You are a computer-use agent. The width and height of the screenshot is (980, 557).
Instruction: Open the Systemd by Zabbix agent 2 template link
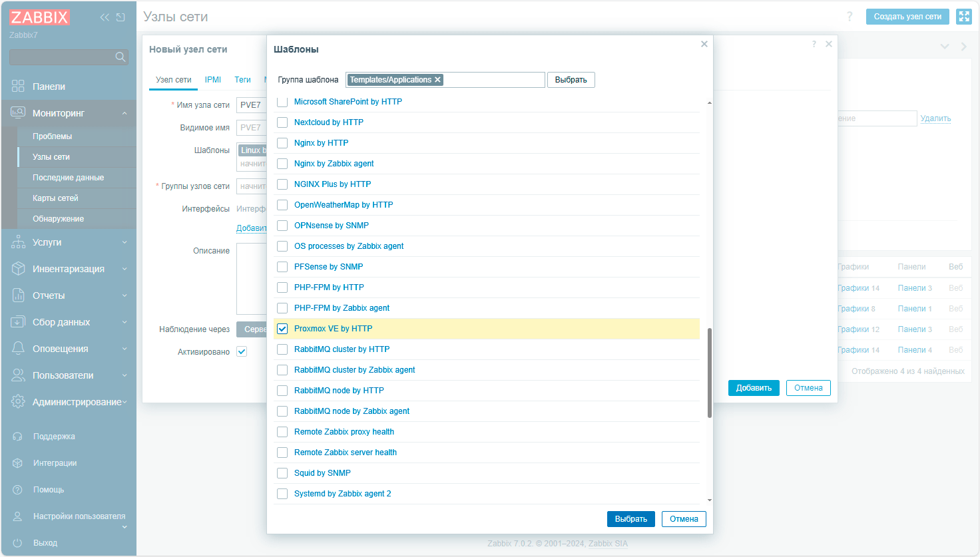coord(342,494)
